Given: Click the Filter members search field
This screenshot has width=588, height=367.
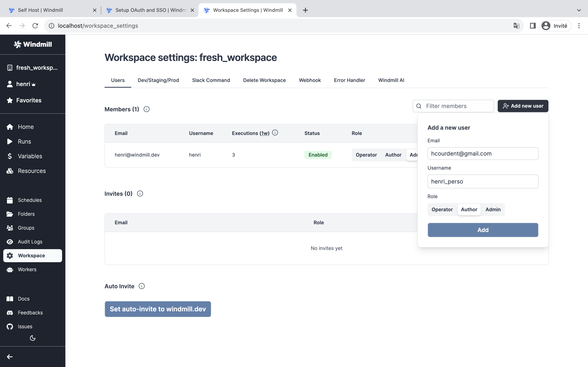Looking at the screenshot, I should [453, 106].
